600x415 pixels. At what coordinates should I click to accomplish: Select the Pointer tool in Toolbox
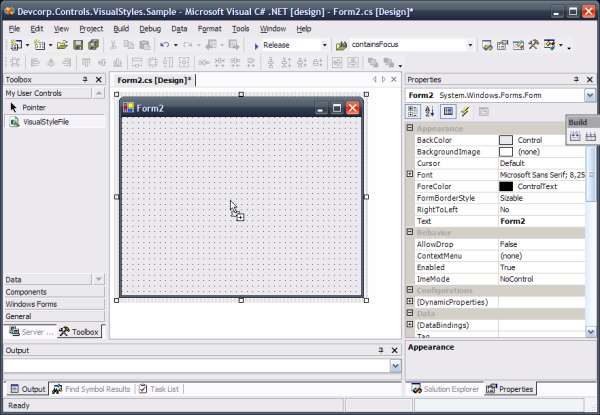(x=54, y=107)
